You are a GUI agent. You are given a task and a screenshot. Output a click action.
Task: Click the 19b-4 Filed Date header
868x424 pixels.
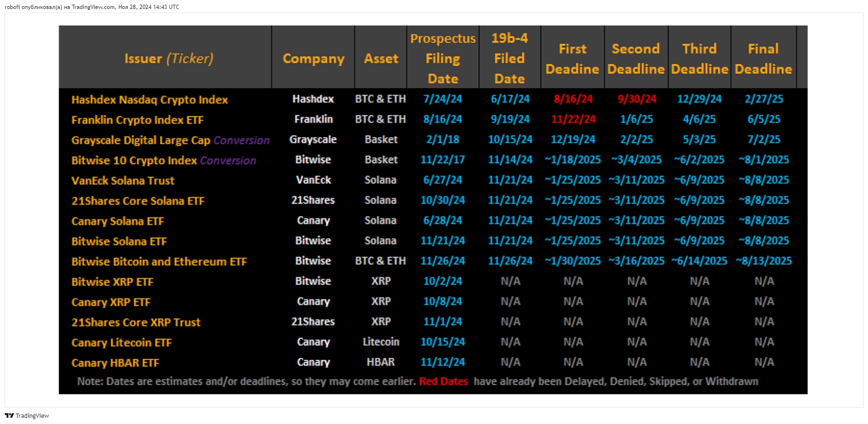[x=509, y=58]
